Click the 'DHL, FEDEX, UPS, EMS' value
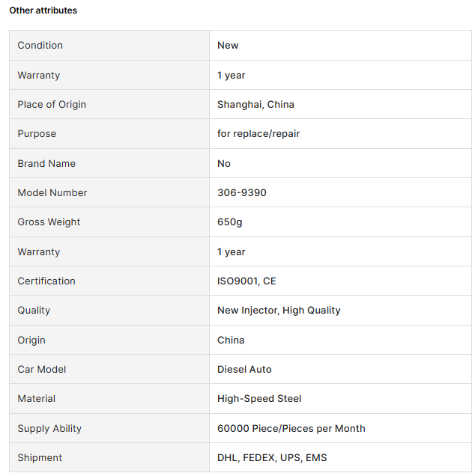 coord(272,458)
